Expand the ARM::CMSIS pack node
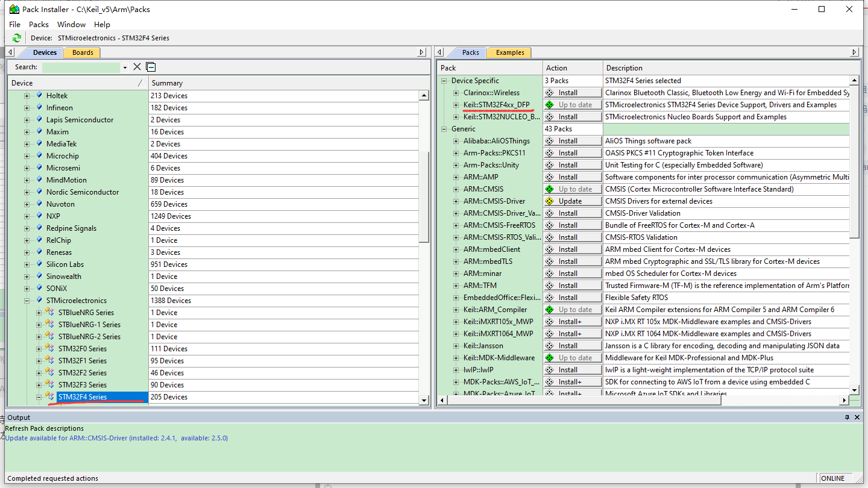The height and width of the screenshot is (488, 868). 456,189
